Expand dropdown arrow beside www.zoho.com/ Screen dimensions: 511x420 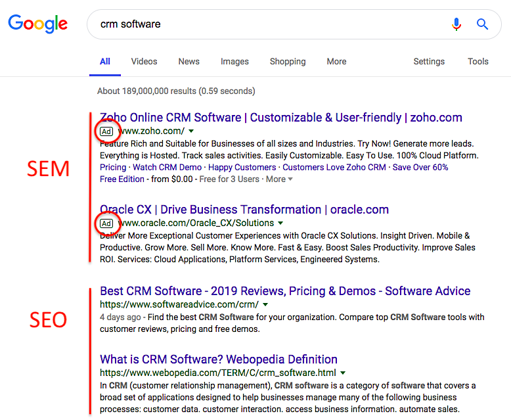[191, 131]
